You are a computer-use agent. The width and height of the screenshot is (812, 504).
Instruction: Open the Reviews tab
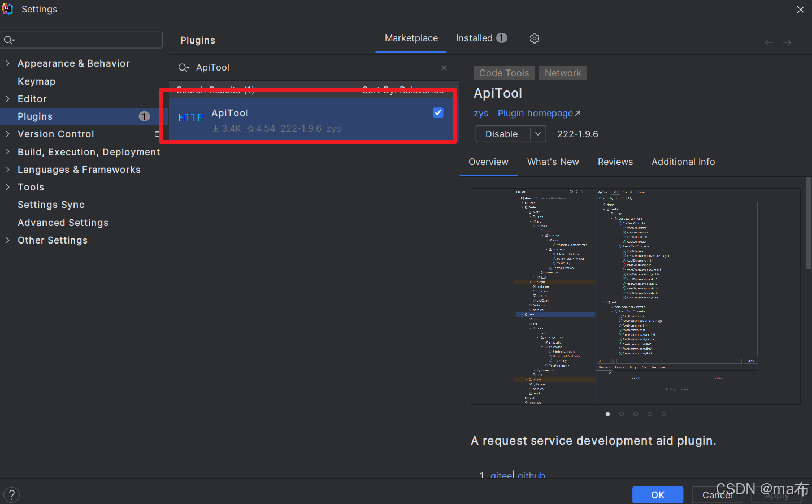(615, 162)
